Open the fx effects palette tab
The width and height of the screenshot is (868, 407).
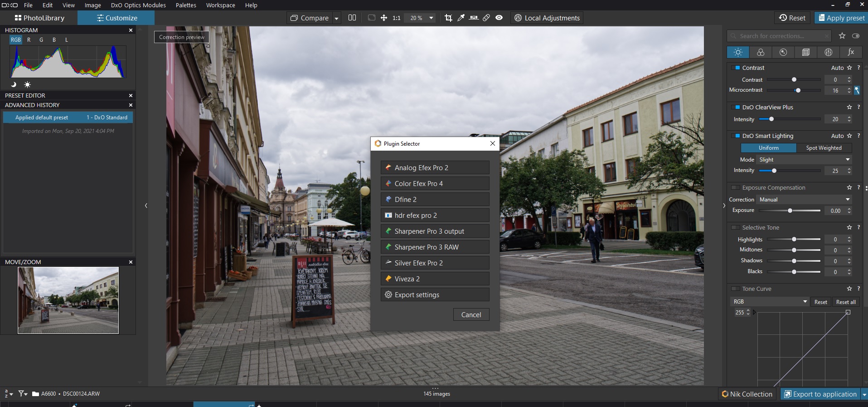point(851,52)
